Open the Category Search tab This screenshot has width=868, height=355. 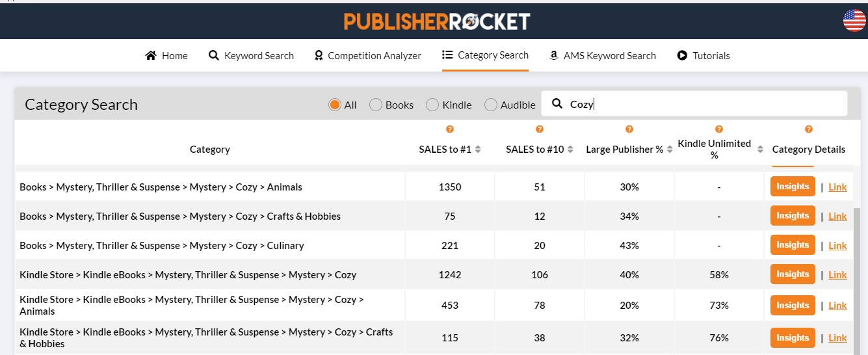pyautogui.click(x=485, y=55)
